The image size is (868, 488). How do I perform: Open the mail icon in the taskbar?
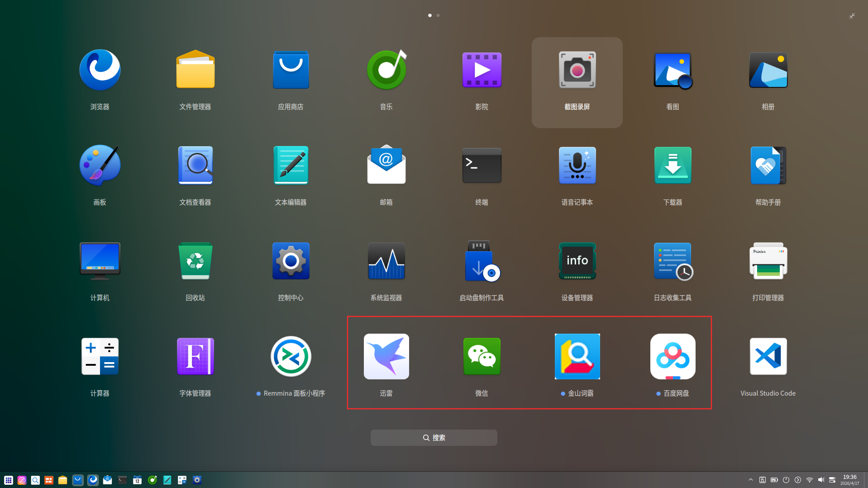(108, 480)
